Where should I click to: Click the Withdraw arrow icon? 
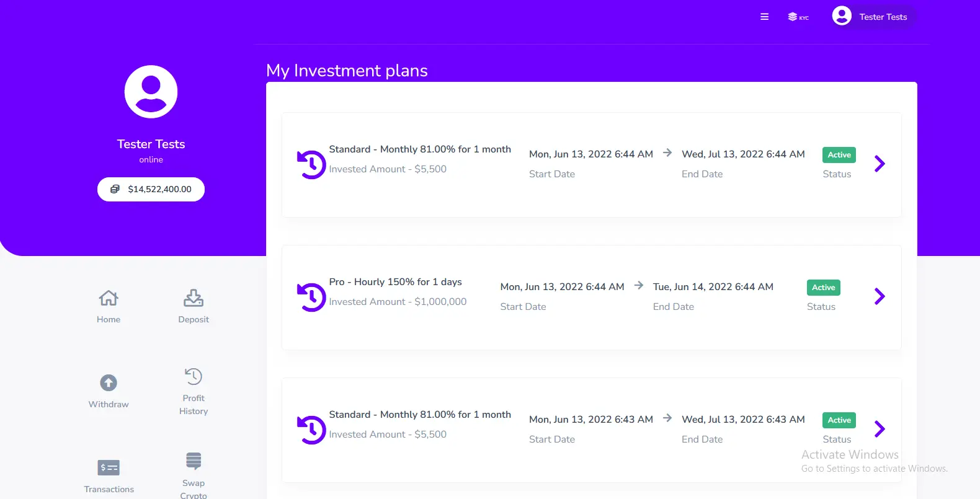point(109,382)
